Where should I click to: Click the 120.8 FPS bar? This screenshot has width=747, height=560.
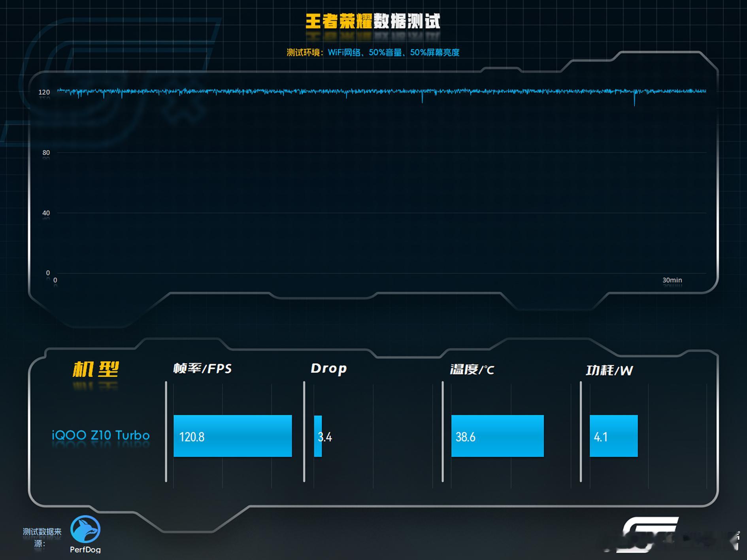click(233, 436)
